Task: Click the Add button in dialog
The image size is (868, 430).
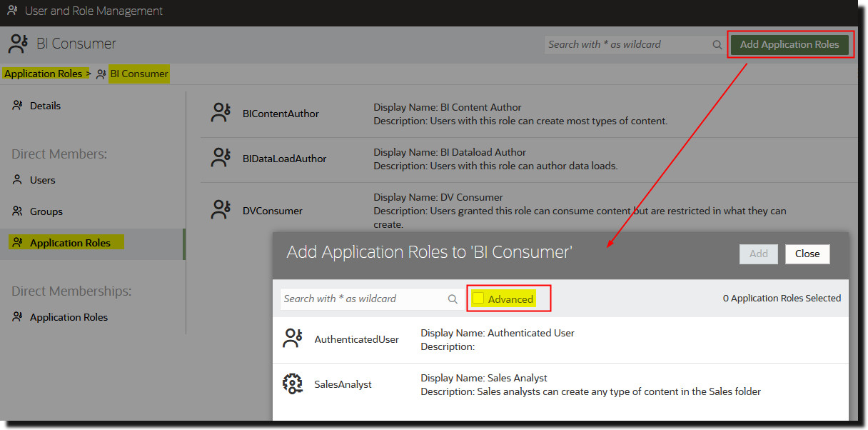Action: pyautogui.click(x=759, y=254)
